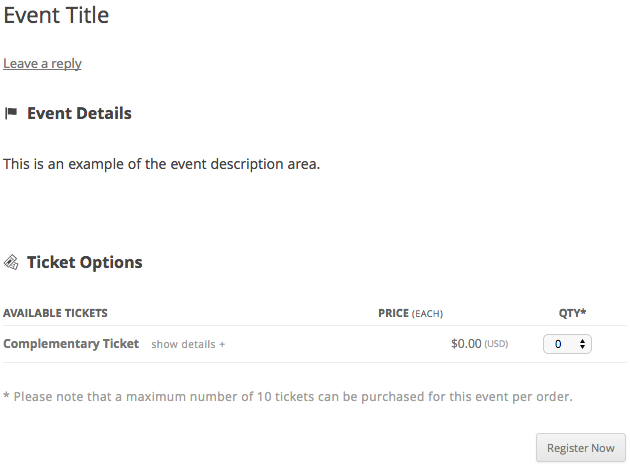Image resolution: width=630 pixels, height=465 pixels.
Task: Click the Register Now button
Action: tap(581, 448)
